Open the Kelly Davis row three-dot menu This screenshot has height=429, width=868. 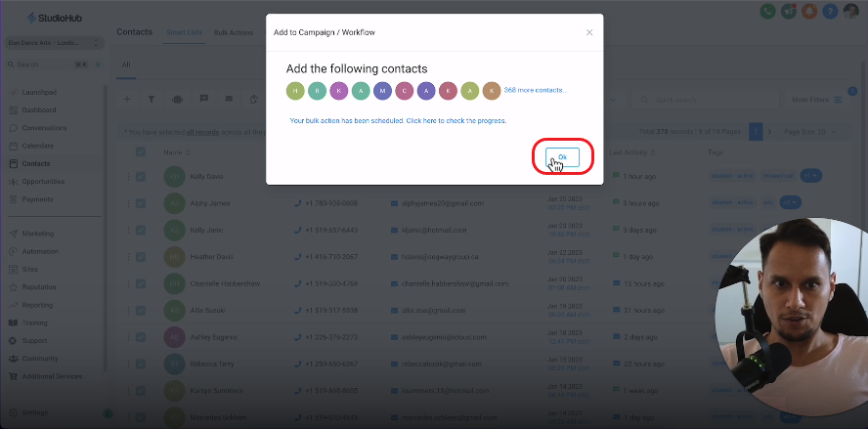pyautogui.click(x=128, y=177)
